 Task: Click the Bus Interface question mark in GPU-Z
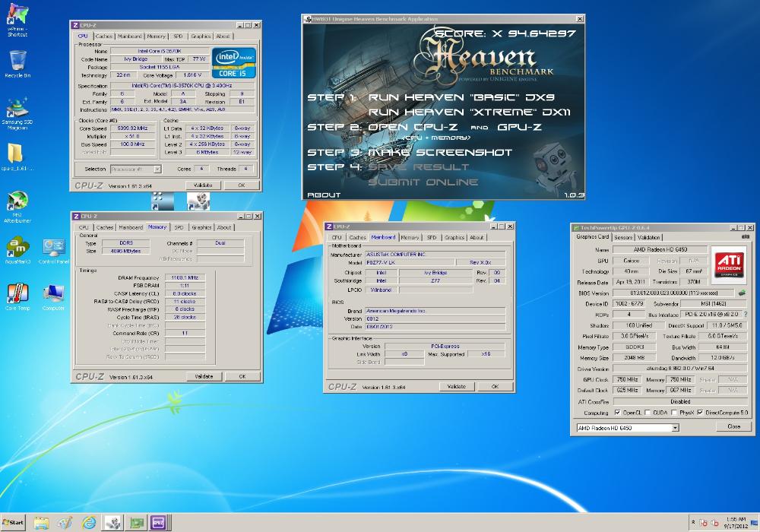[746, 314]
